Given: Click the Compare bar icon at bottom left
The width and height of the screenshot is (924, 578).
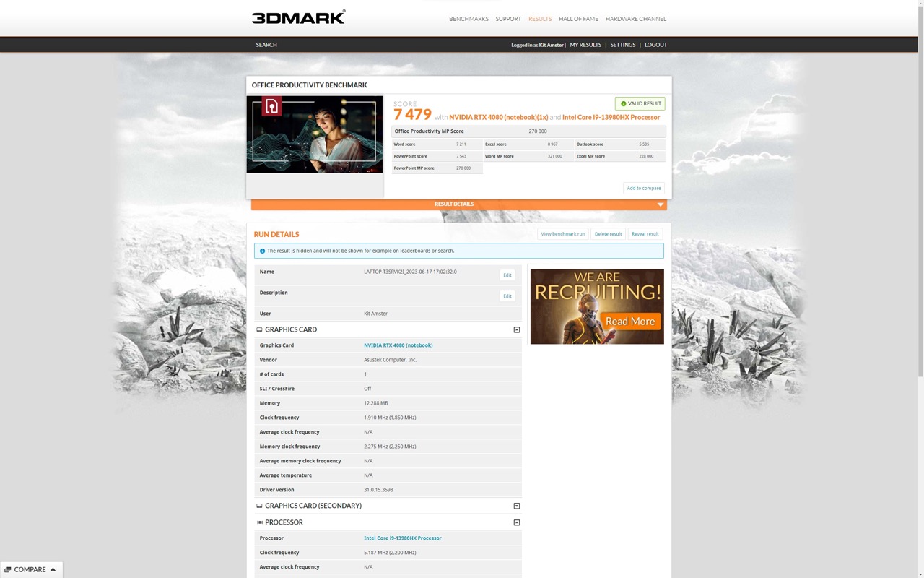Looking at the screenshot, I should (x=7, y=569).
